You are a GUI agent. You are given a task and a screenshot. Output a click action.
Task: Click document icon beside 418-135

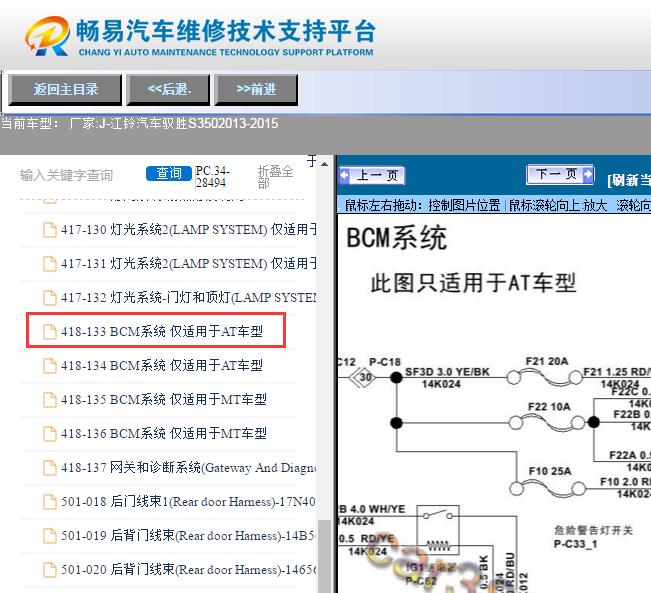pyautogui.click(x=50, y=400)
